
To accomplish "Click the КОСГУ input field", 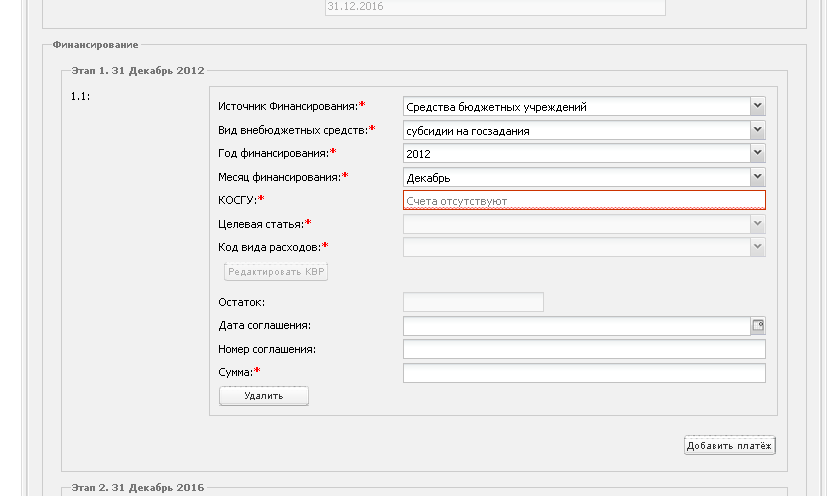I will [x=584, y=200].
